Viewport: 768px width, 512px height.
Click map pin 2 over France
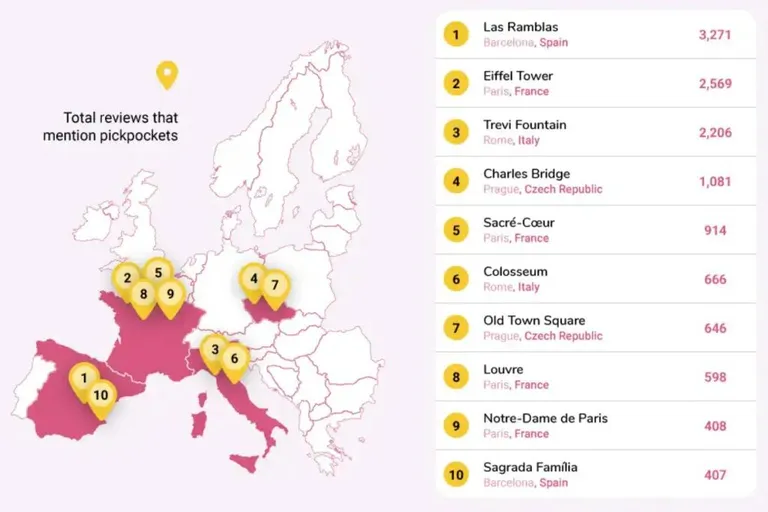(x=127, y=279)
